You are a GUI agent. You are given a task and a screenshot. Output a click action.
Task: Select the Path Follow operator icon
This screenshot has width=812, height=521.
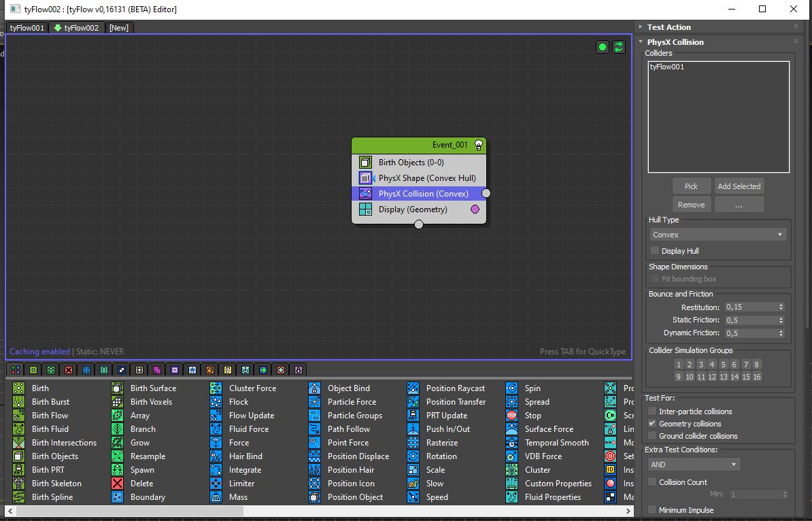tap(314, 429)
